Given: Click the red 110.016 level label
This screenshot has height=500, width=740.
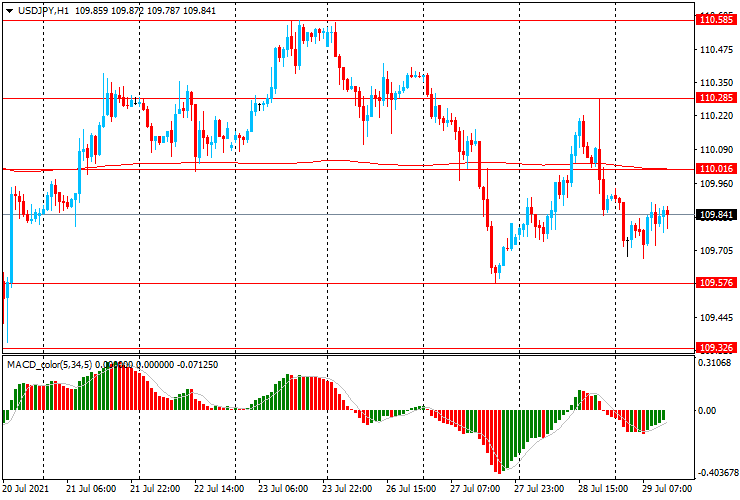Looking at the screenshot, I should click(716, 169).
